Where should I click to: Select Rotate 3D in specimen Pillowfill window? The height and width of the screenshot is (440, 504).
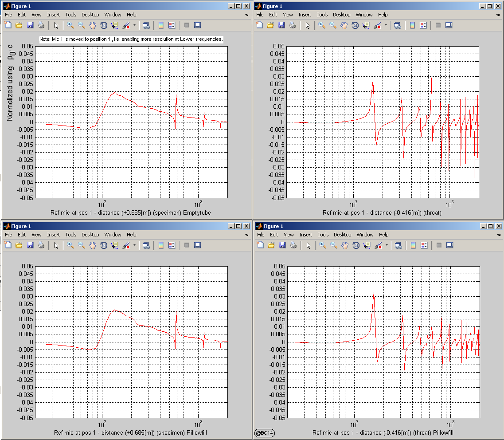[x=103, y=245]
